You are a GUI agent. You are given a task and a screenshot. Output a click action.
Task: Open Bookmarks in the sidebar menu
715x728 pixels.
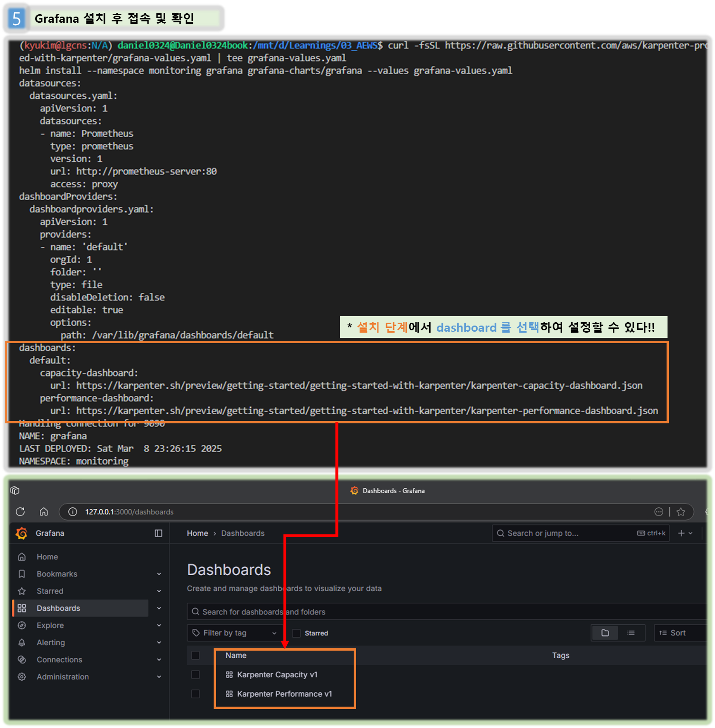[57, 574]
